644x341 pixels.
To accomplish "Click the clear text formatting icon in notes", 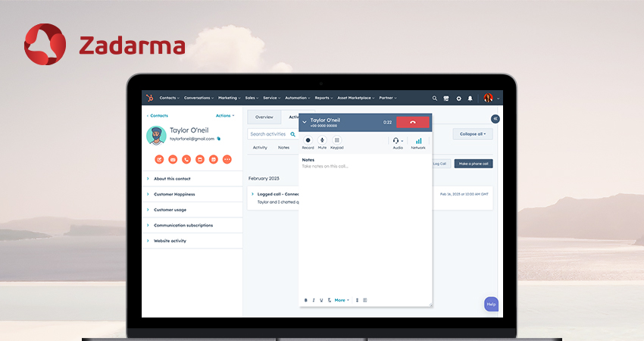I will (x=329, y=300).
